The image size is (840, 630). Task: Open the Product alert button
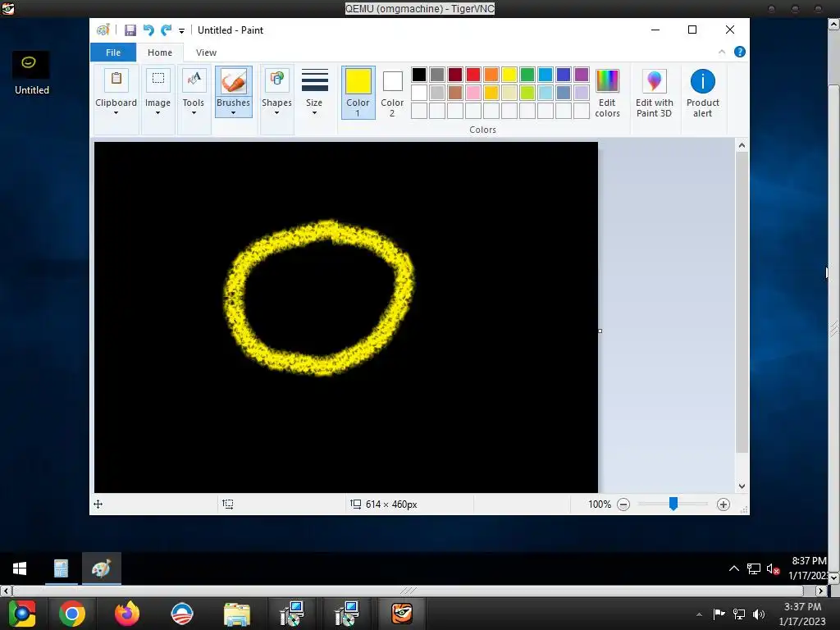click(x=702, y=93)
